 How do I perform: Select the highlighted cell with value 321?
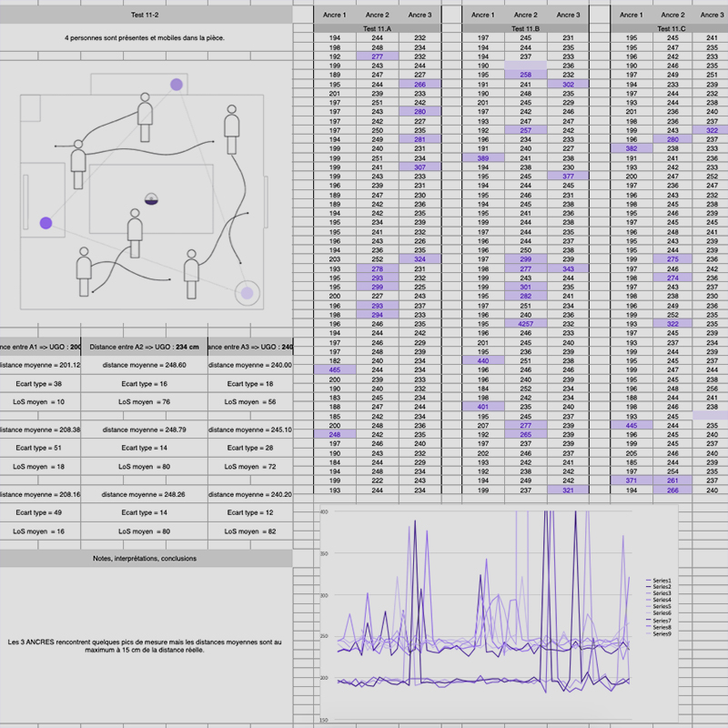(x=568, y=490)
